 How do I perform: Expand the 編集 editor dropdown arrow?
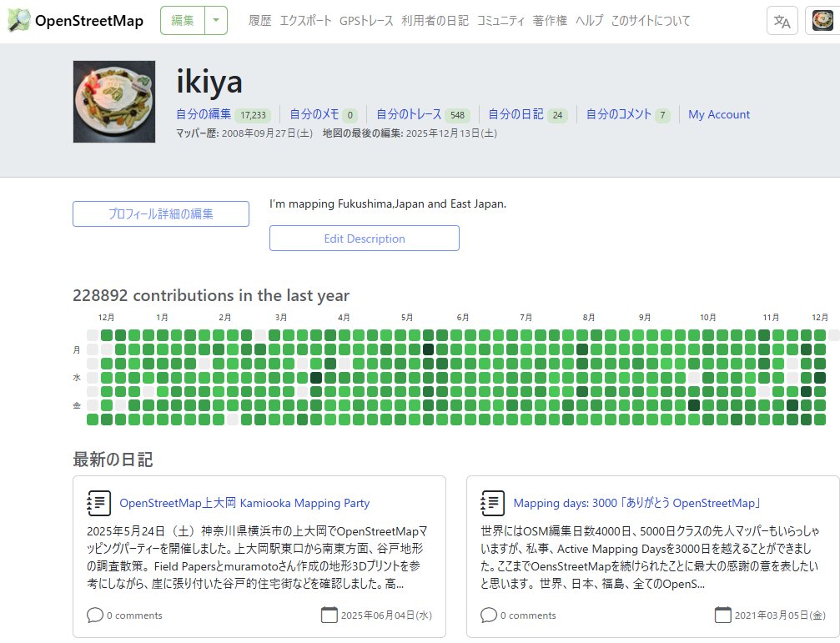click(x=216, y=20)
